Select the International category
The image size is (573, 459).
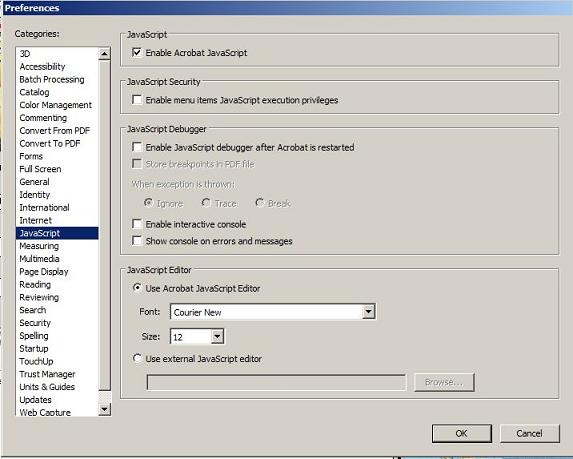coord(57,207)
